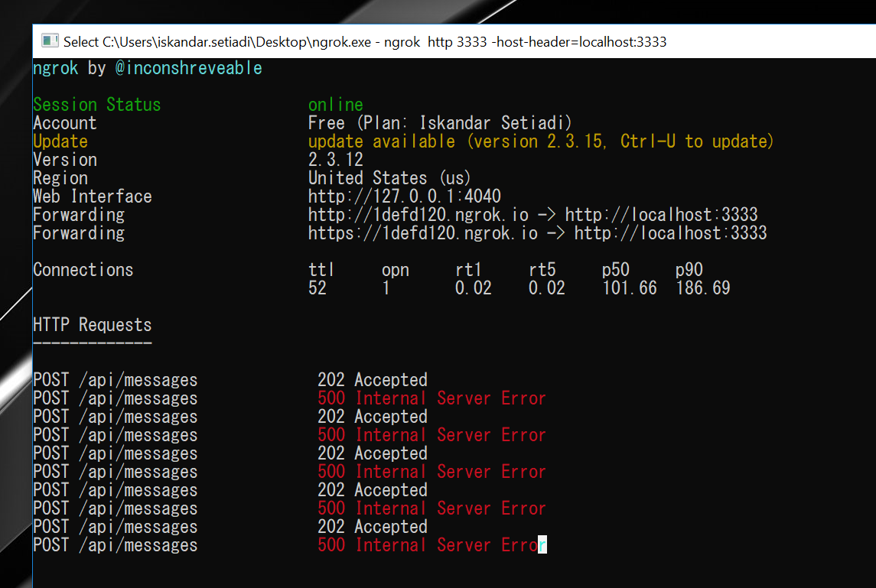Click the ngrok.exe window title text

pos(365,42)
